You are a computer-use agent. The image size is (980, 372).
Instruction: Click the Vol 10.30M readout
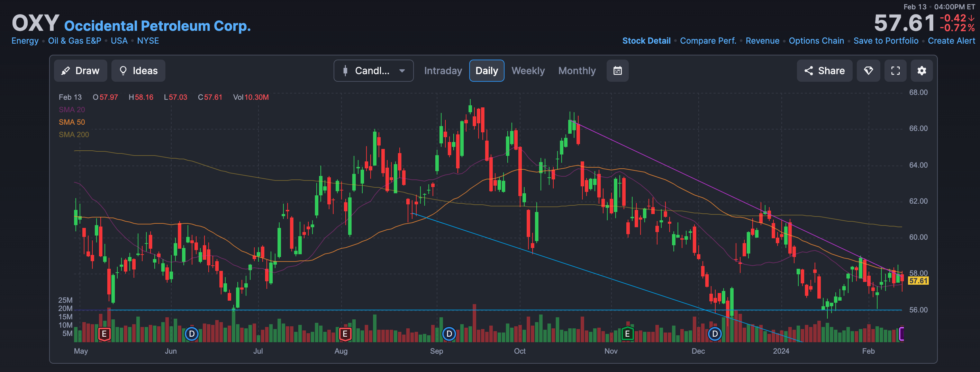(251, 97)
